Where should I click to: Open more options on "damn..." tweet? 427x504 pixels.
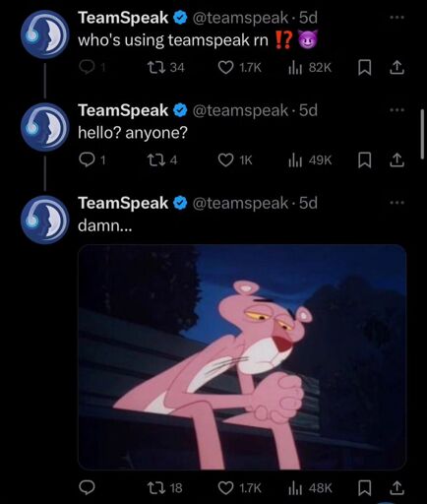click(x=397, y=203)
